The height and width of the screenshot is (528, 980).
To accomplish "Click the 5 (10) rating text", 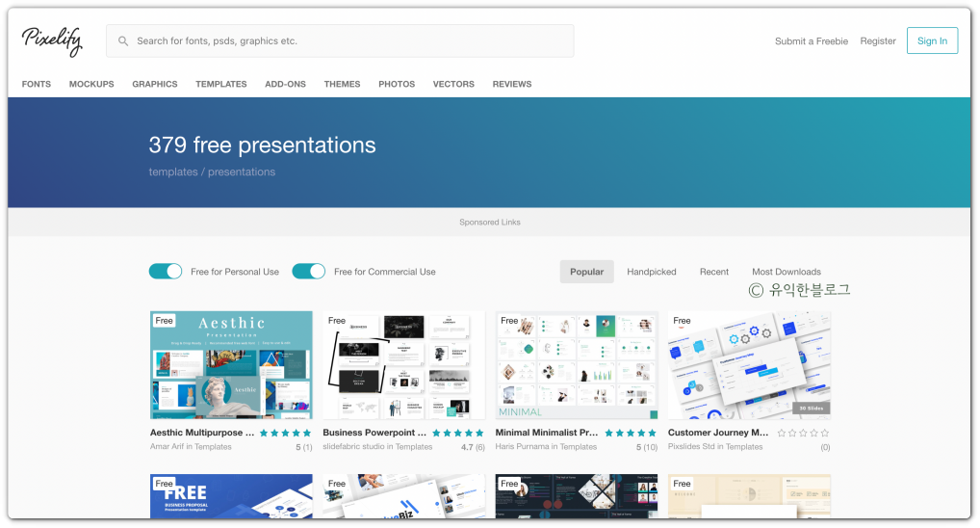I will (647, 447).
